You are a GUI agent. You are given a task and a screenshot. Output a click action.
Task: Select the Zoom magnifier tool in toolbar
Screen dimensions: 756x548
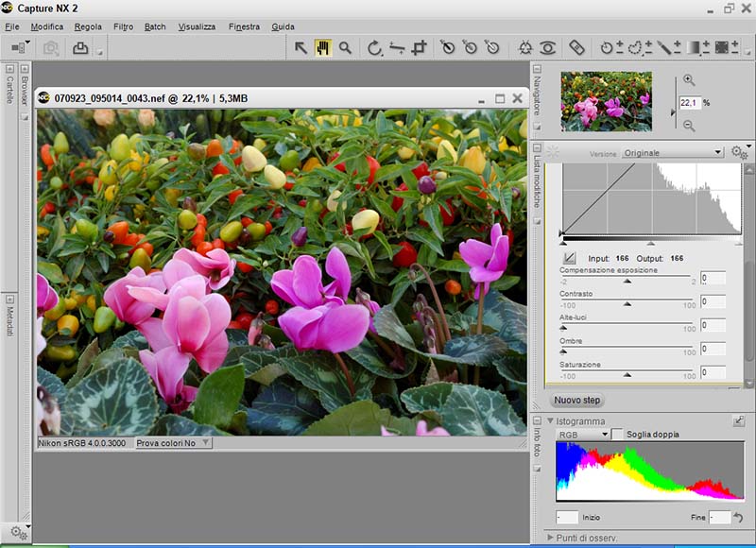345,48
